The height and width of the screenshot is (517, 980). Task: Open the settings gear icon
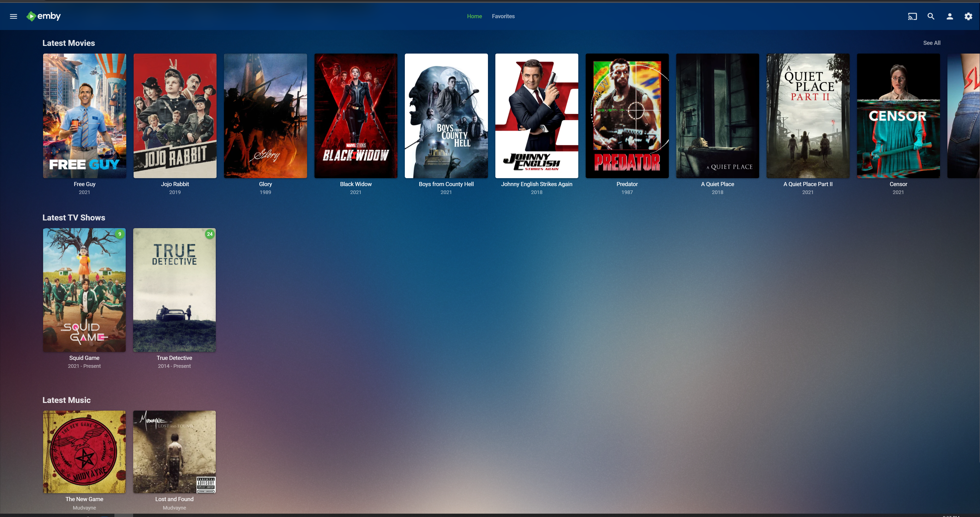click(968, 16)
